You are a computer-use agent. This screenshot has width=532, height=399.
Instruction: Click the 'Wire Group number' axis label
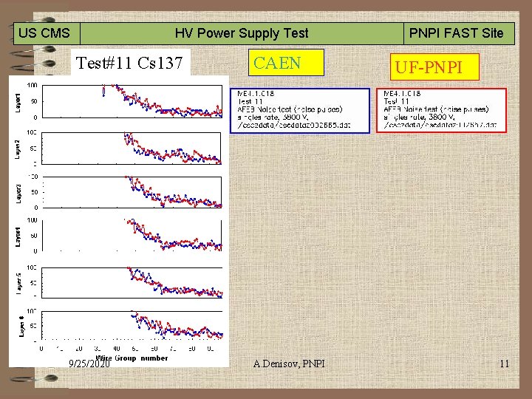click(x=132, y=358)
